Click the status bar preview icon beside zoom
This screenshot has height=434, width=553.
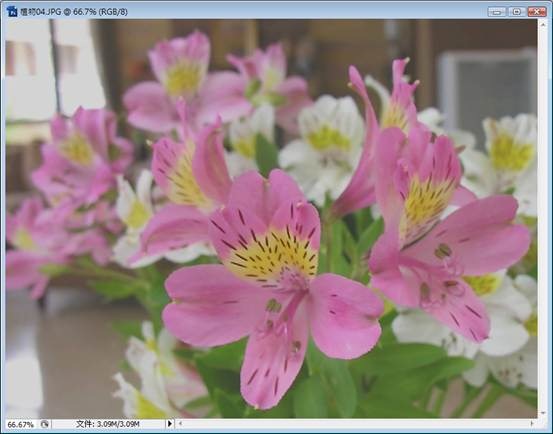click(x=44, y=424)
